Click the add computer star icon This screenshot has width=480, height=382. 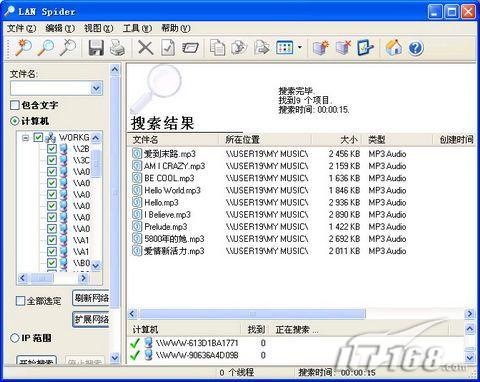click(321, 48)
